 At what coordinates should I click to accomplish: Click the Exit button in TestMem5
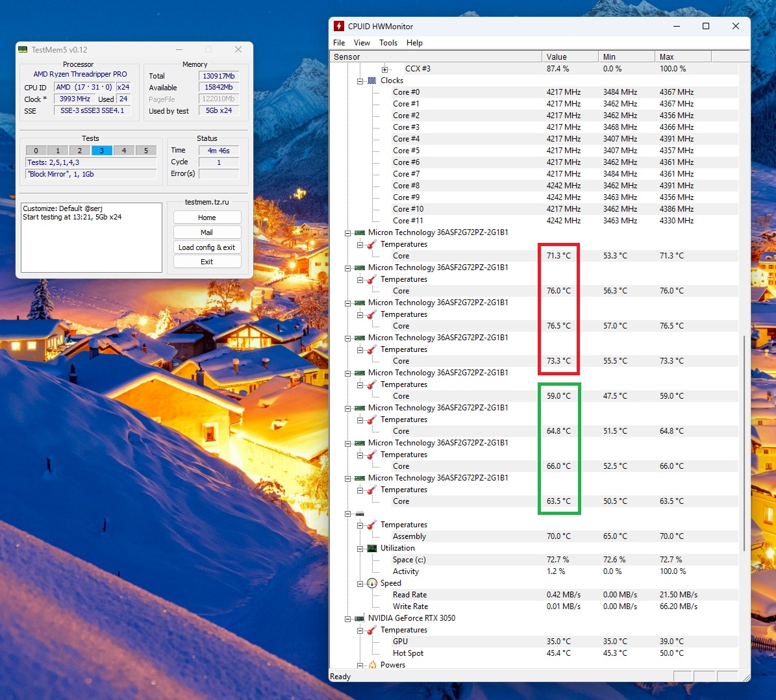(207, 262)
